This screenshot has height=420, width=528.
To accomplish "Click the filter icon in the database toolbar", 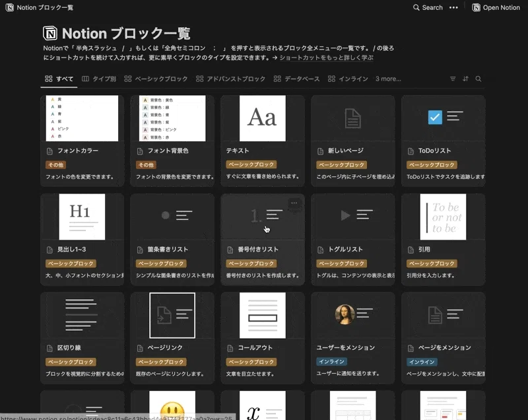I will [x=453, y=79].
